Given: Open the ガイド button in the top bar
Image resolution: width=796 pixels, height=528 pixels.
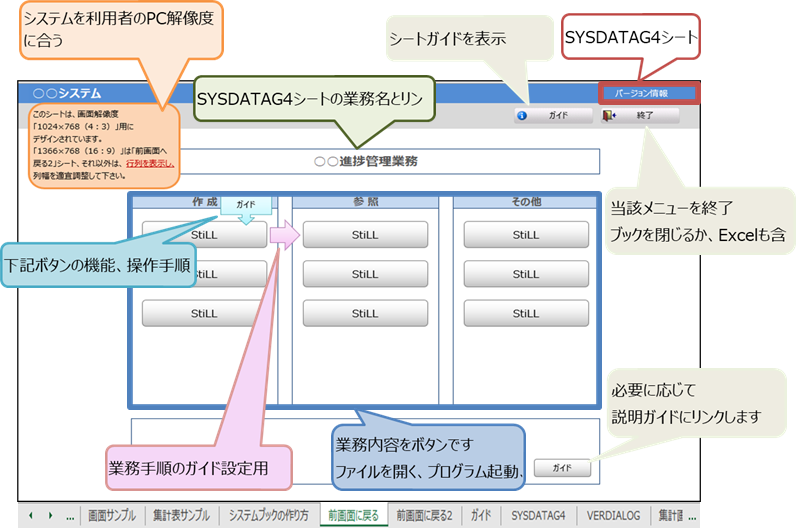Looking at the screenshot, I should click(x=553, y=116).
